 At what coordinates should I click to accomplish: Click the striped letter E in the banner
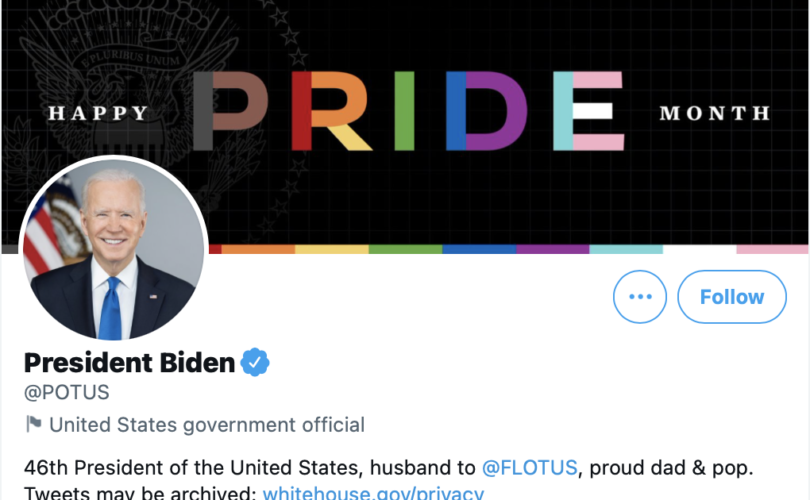click(589, 110)
